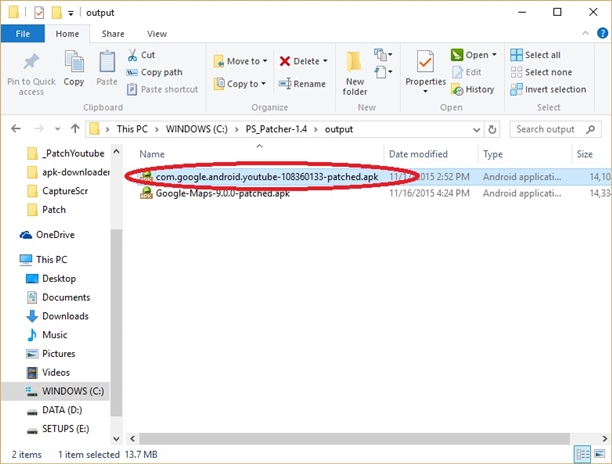Click Invert selection
Screen dimensions: 612x464
[x=548, y=89]
